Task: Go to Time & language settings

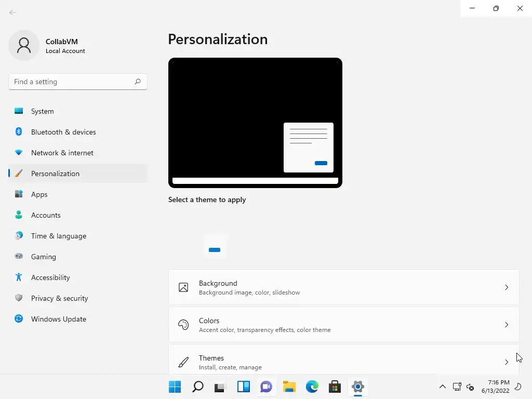Action: [x=78, y=236]
